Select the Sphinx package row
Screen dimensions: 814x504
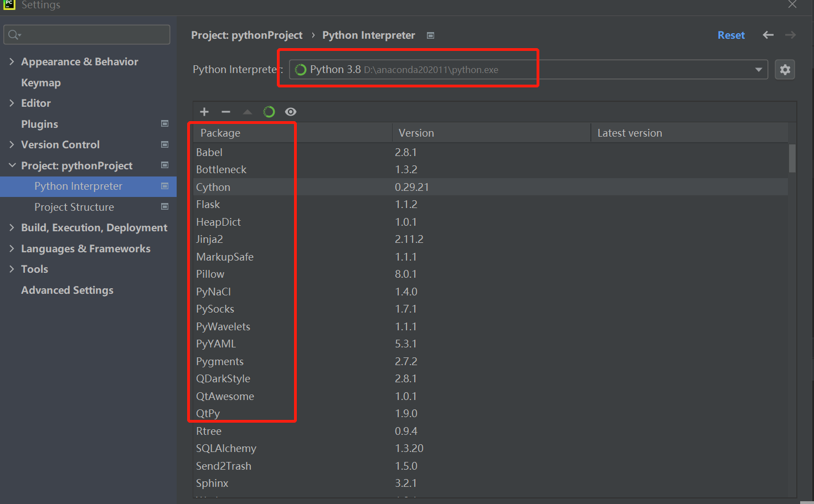pos(491,483)
